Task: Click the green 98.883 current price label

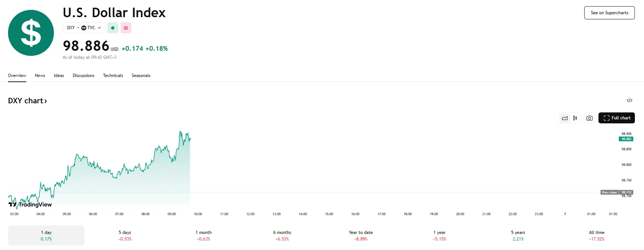Action: point(626,139)
